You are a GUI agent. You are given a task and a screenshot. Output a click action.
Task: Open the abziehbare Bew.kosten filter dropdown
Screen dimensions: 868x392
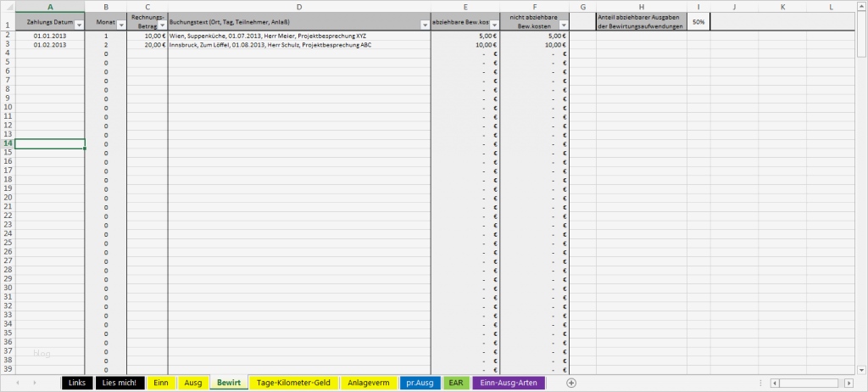(494, 25)
